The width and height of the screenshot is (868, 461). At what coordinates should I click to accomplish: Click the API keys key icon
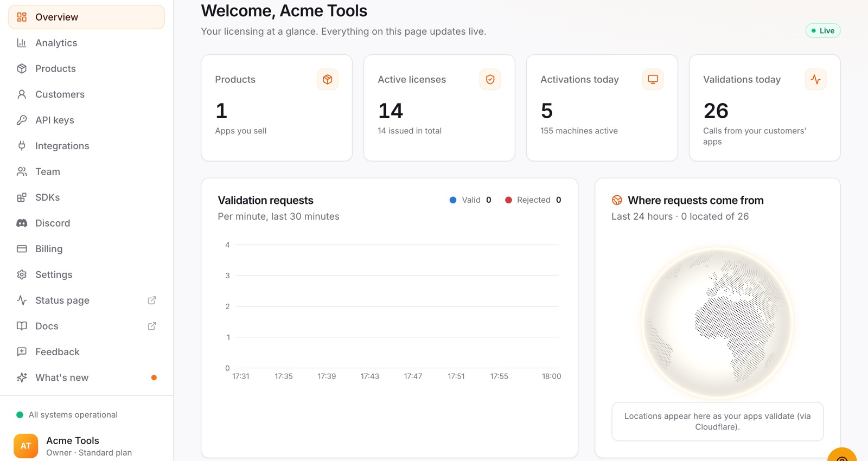(22, 120)
